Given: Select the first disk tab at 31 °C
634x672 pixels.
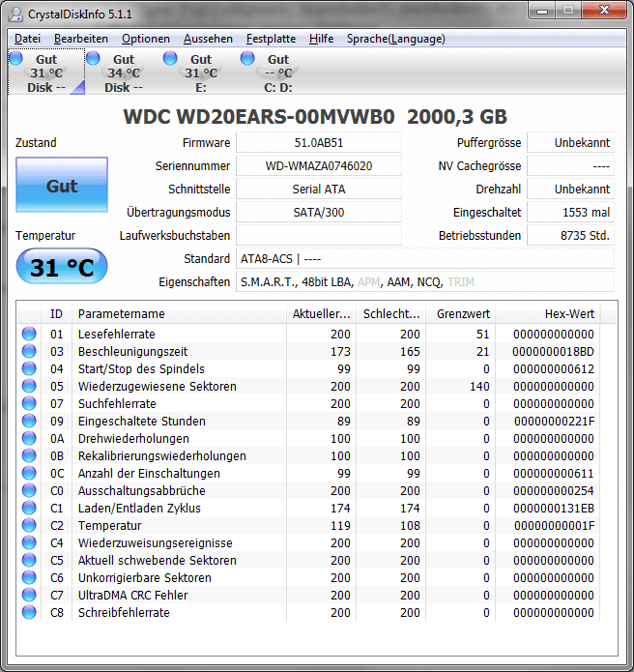Looking at the screenshot, I should pyautogui.click(x=46, y=73).
